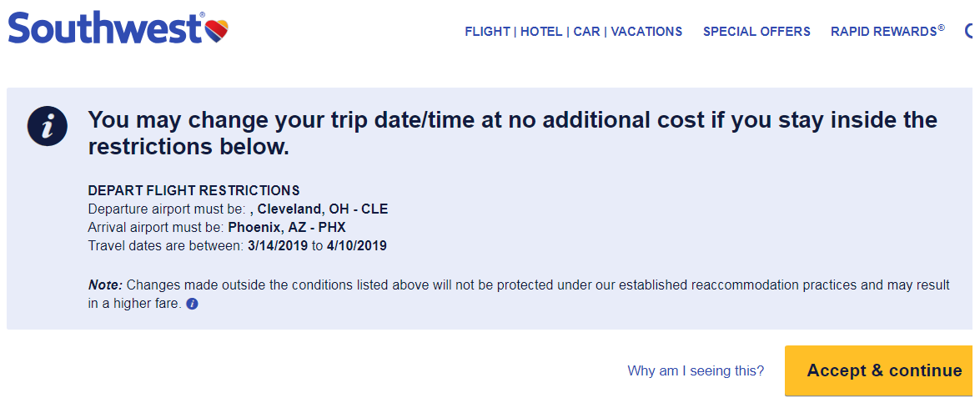The height and width of the screenshot is (403, 980).
Task: Select CAR in the top navigation
Action: click(x=586, y=32)
